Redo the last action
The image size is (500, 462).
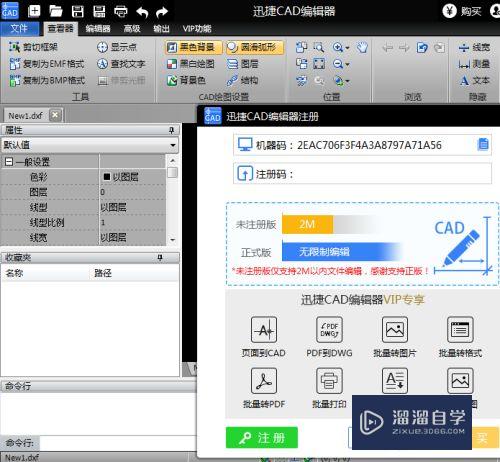tap(162, 12)
